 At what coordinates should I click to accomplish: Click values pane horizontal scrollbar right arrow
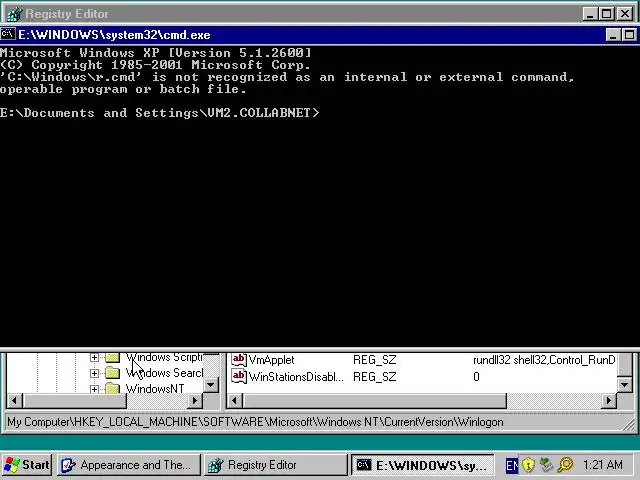click(609, 401)
